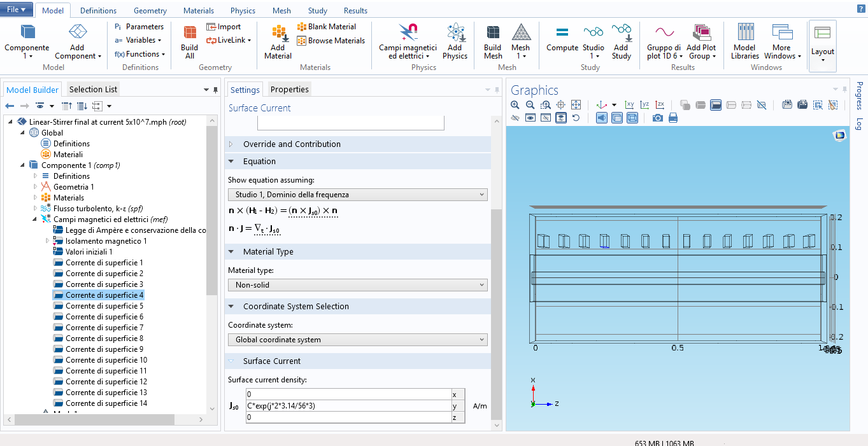The height and width of the screenshot is (446, 868).
Task: Click the y-component surface current density field
Action: click(x=348, y=406)
